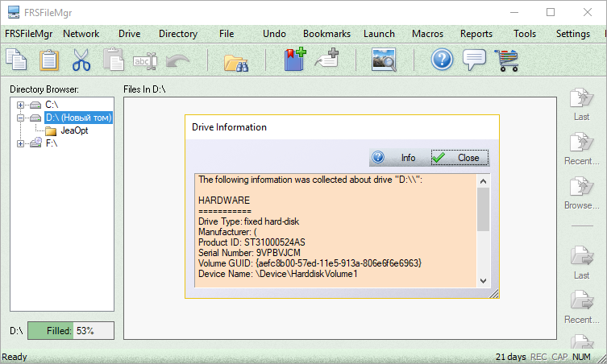
Task: Select the JeaOpt folder
Action: [74, 130]
